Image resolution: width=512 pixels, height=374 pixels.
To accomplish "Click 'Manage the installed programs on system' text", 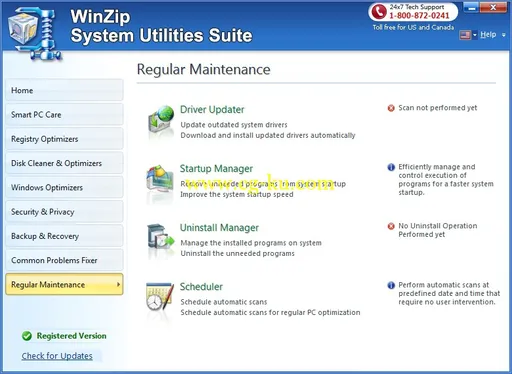I will 251,243.
